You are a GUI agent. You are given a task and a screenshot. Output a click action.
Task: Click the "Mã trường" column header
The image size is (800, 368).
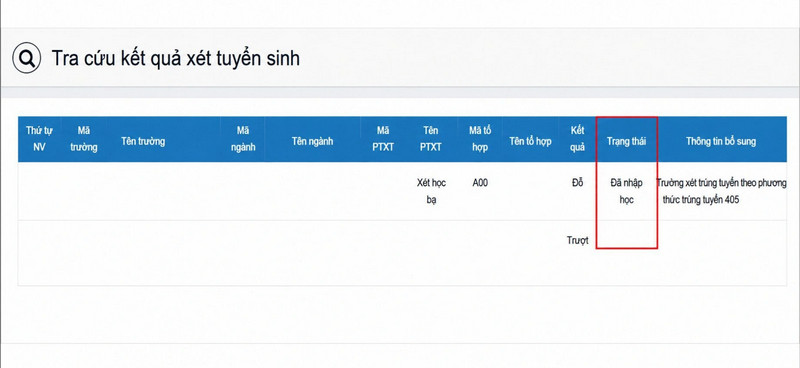(84, 139)
